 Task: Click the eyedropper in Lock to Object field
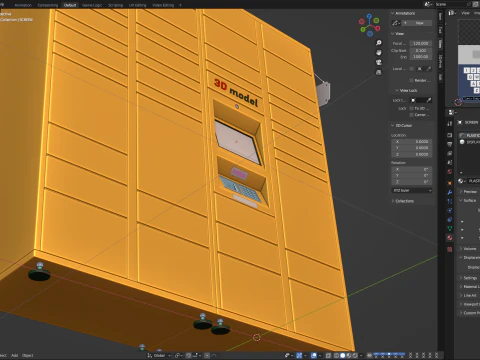(429, 100)
